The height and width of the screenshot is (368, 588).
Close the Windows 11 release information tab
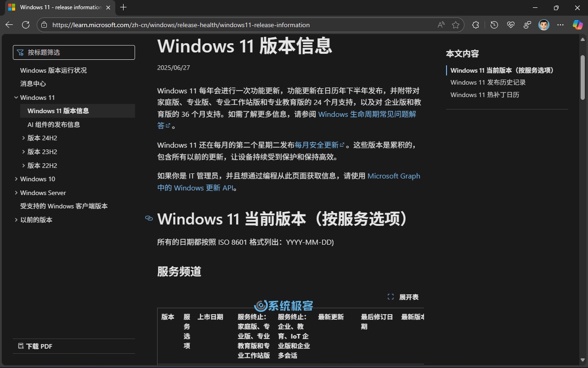point(108,7)
